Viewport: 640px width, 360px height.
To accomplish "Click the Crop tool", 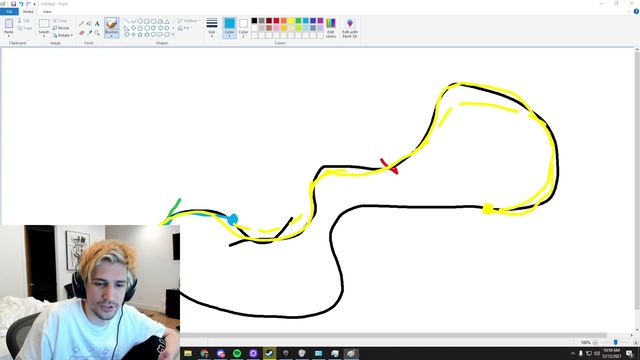I will 60,20.
